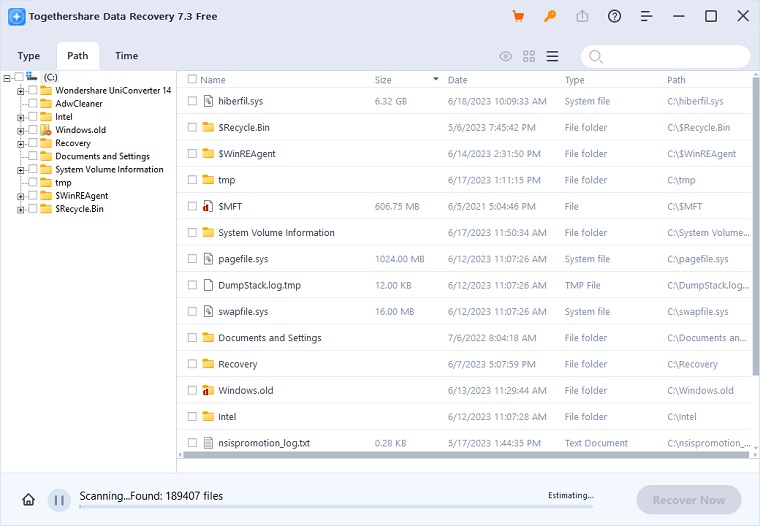The height and width of the screenshot is (526, 760).
Task: Click the export/share icon in title bar
Action: pos(582,16)
